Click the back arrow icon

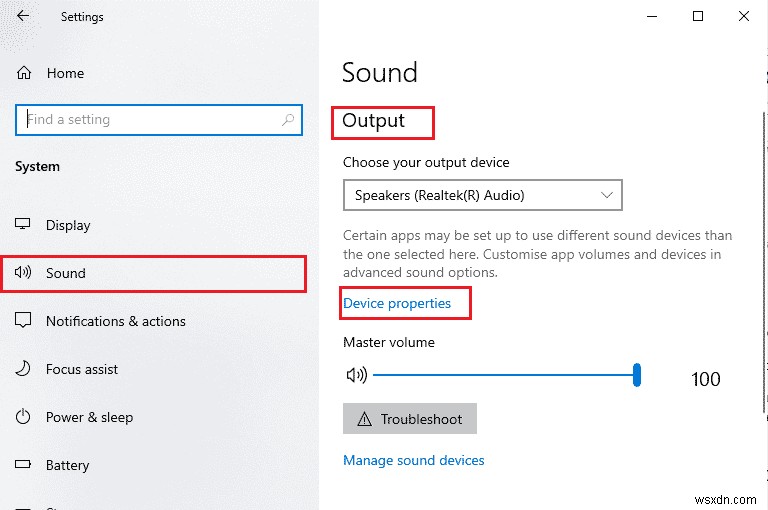[x=23, y=17]
